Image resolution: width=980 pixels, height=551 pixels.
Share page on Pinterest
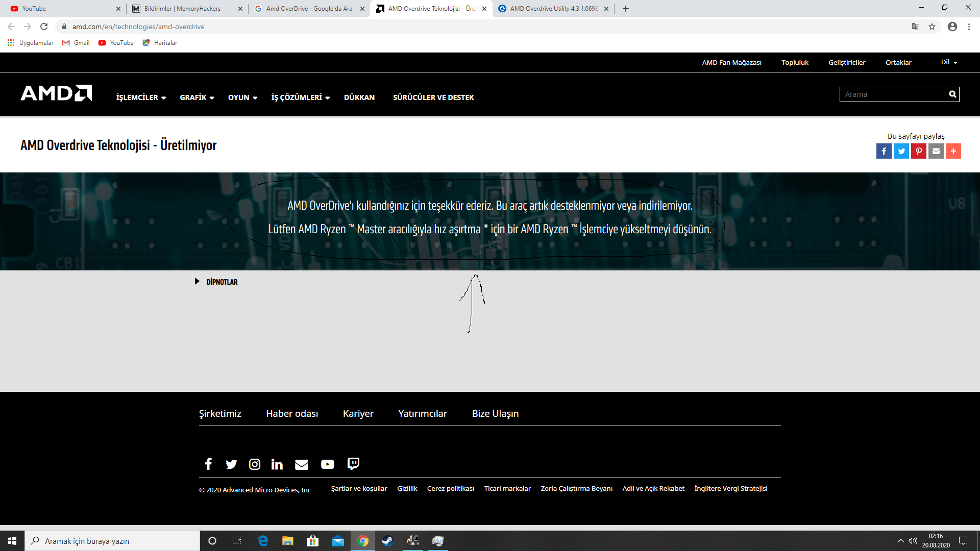919,151
